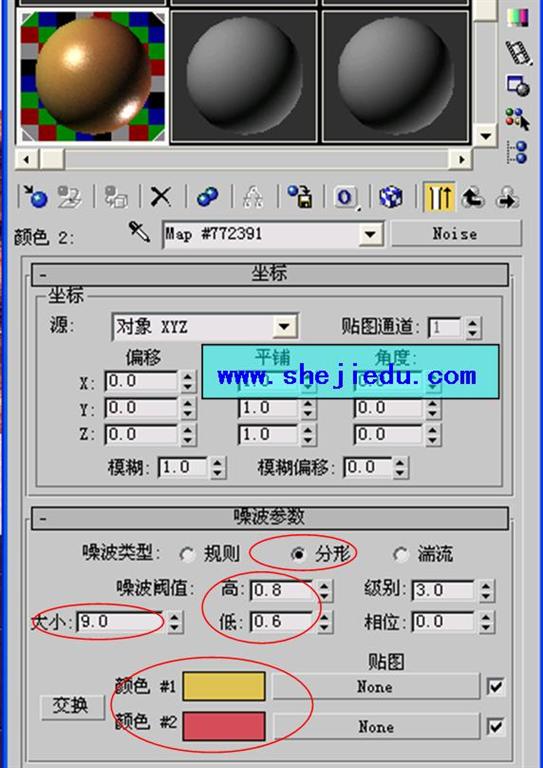
Task: Click Select by Material icon
Action: [518, 119]
